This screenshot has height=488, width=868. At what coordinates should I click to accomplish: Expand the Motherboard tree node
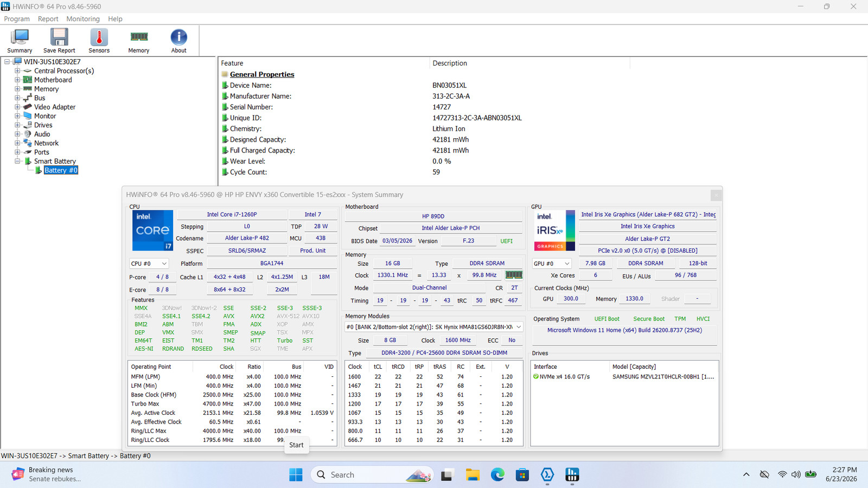tap(17, 80)
